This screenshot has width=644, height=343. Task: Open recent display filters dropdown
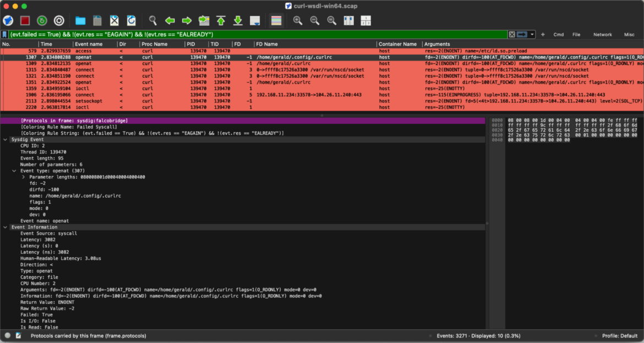tap(532, 35)
